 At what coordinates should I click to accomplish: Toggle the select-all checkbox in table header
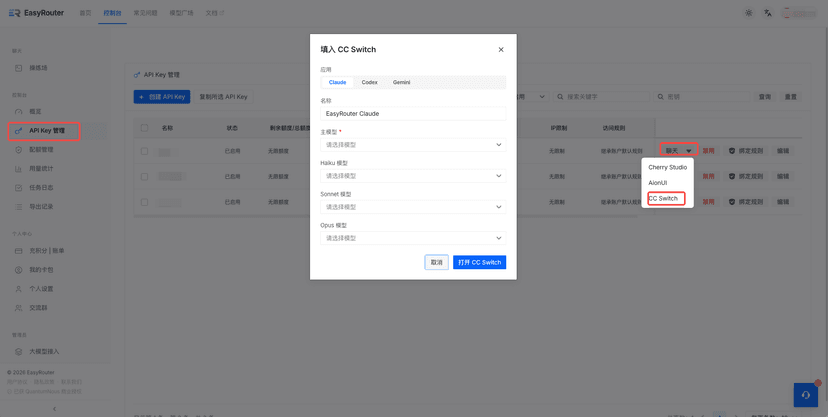click(145, 128)
